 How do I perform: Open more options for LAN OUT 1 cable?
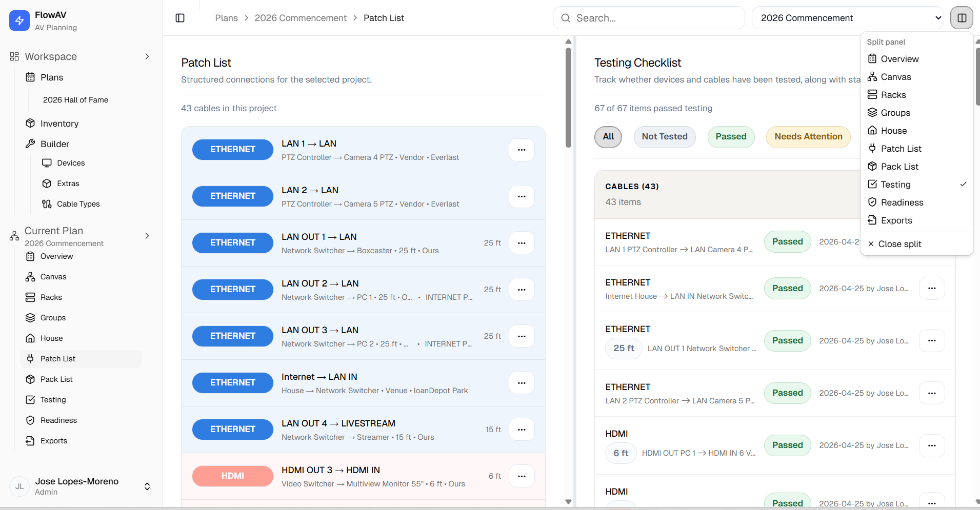point(522,243)
